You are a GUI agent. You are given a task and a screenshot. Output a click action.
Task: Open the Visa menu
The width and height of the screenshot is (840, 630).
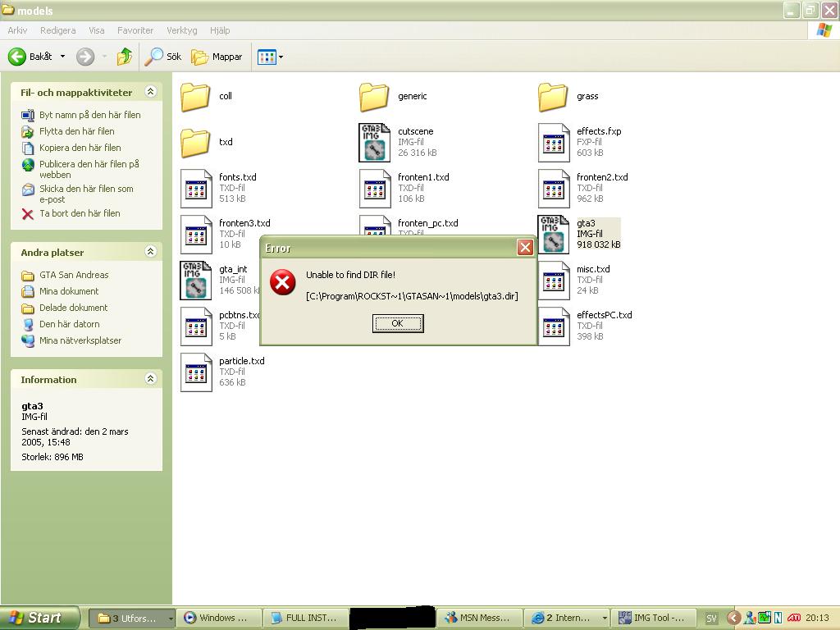coord(97,30)
